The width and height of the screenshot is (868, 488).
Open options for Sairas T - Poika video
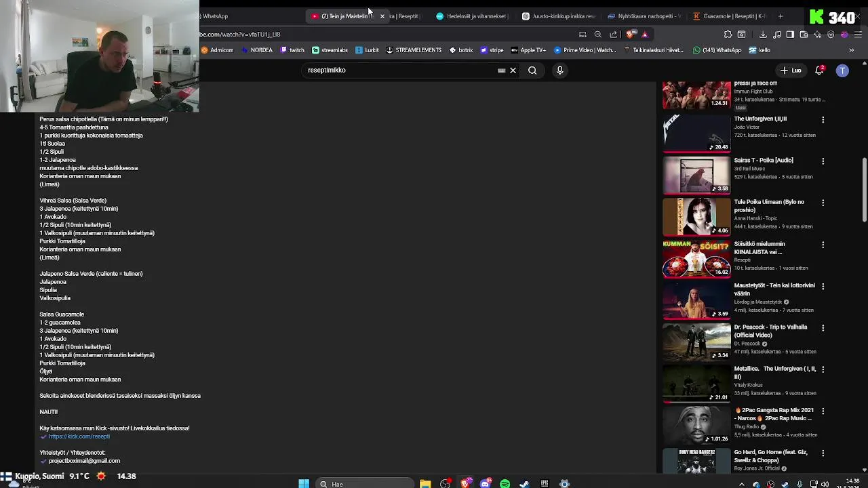tap(823, 161)
